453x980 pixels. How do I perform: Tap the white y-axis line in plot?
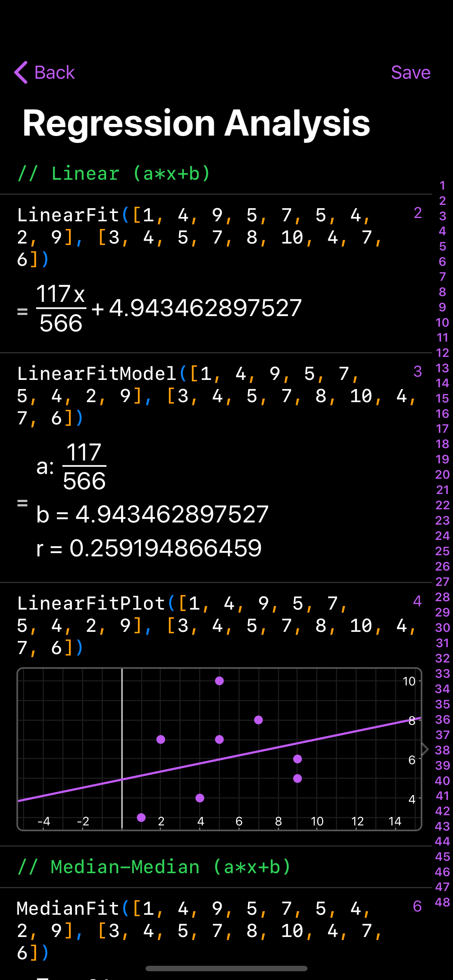[122, 749]
